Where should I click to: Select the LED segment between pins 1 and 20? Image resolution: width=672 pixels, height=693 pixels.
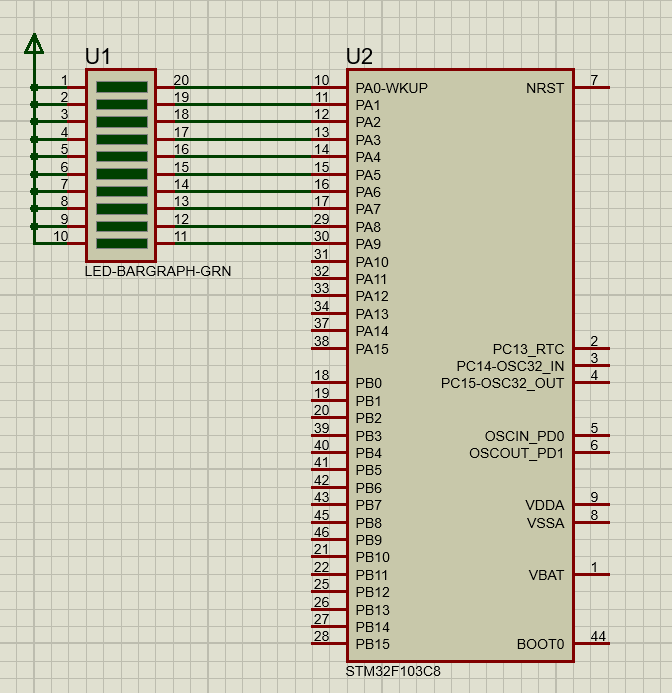point(122,87)
